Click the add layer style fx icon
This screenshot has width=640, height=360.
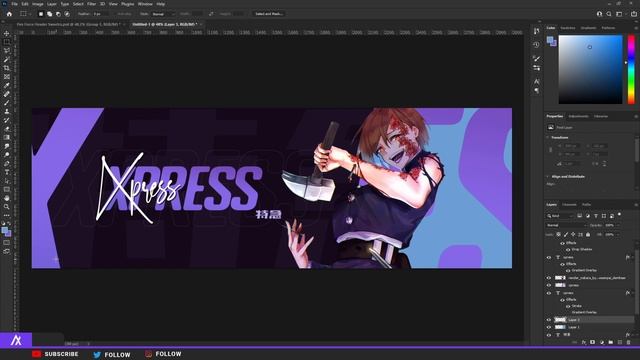coord(584,342)
